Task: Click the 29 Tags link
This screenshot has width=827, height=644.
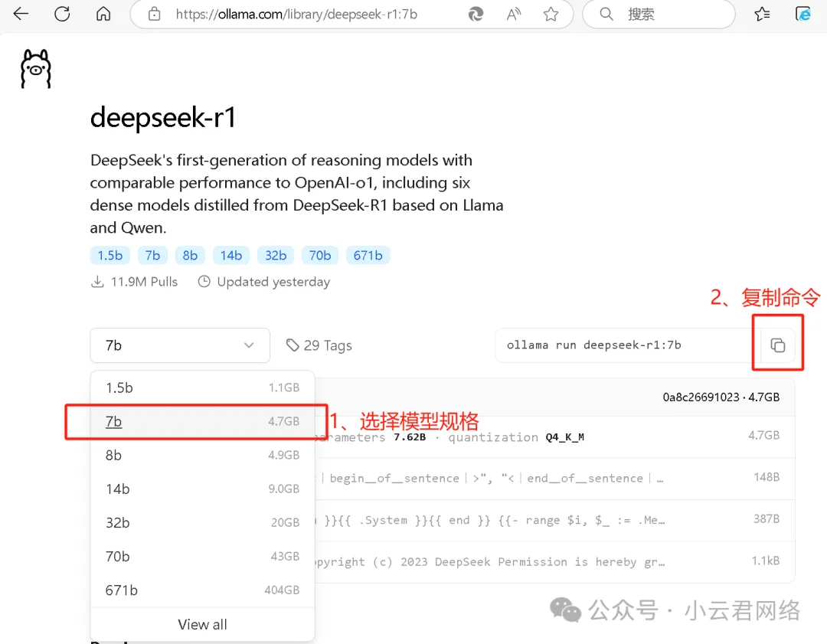Action: click(319, 345)
